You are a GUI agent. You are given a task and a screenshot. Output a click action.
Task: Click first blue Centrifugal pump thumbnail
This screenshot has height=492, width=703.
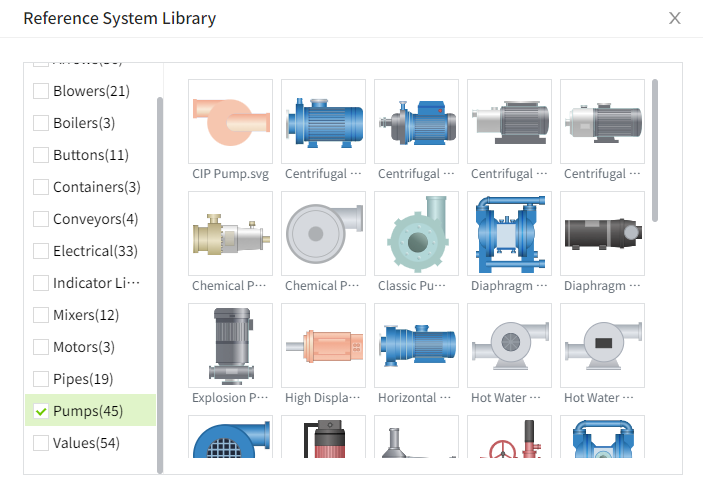323,121
